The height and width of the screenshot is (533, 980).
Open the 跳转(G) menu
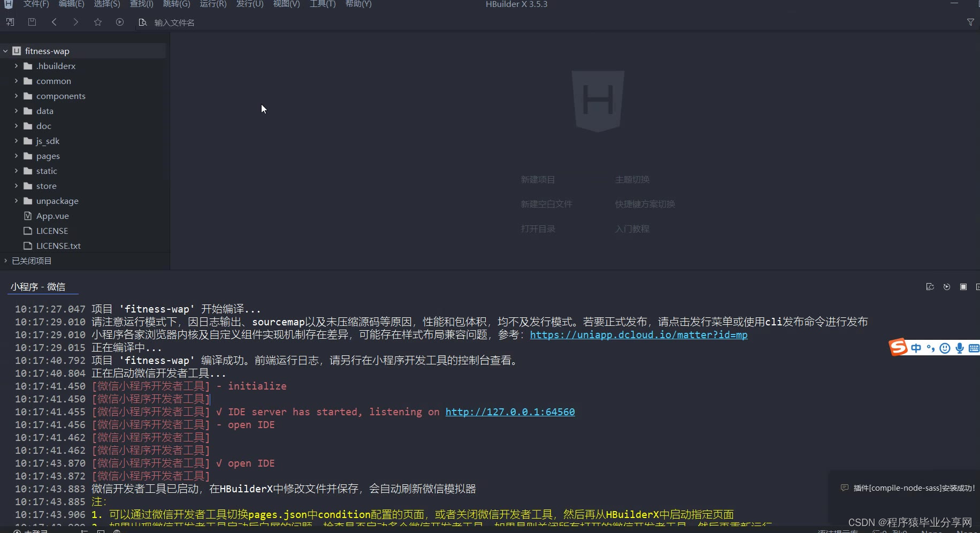click(177, 4)
